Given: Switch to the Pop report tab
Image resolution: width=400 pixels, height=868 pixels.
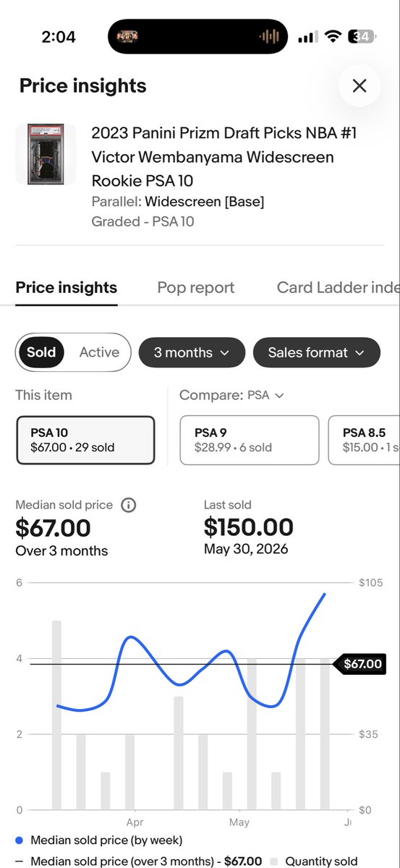Looking at the screenshot, I should pyautogui.click(x=196, y=287).
